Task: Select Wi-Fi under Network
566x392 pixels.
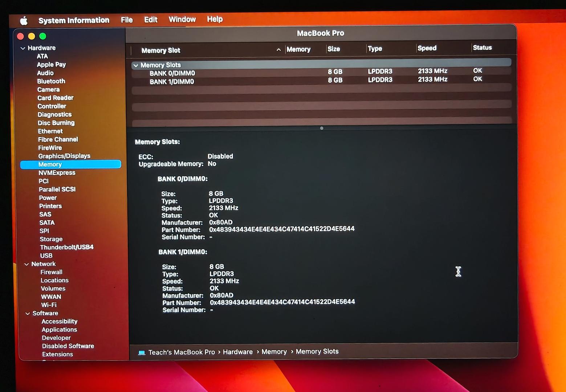Action: 49,305
